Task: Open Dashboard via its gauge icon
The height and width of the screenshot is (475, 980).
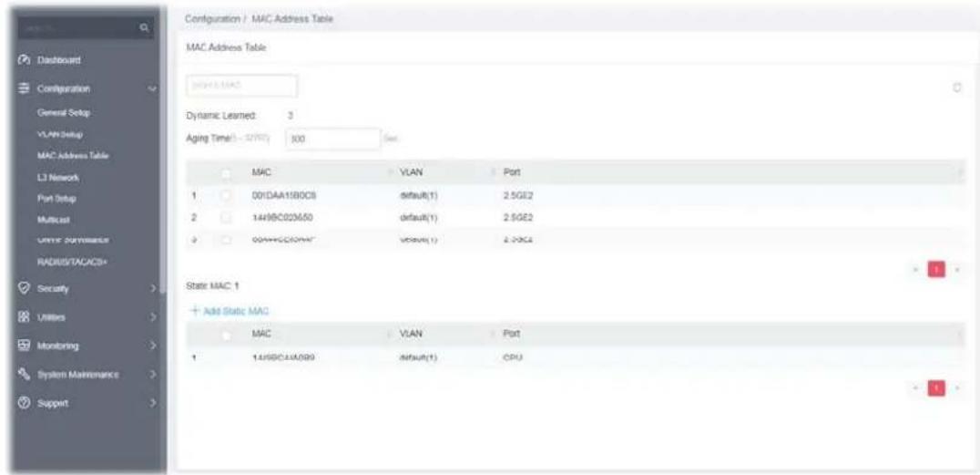Action: pyautogui.click(x=25, y=60)
